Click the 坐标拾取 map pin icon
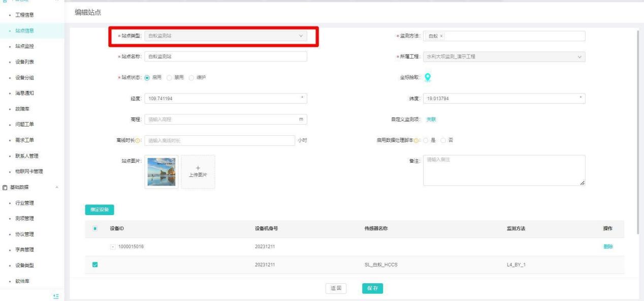Image resolution: width=644 pixels, height=301 pixels. pyautogui.click(x=428, y=77)
